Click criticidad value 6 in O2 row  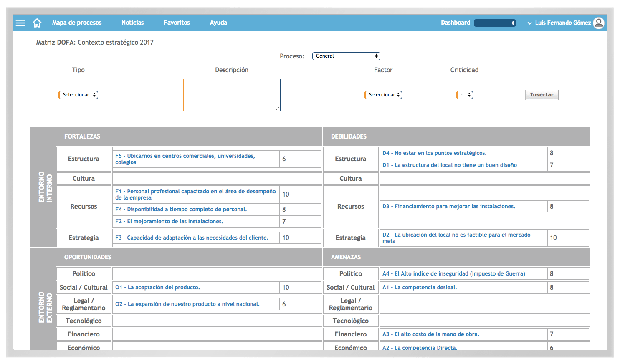284,304
